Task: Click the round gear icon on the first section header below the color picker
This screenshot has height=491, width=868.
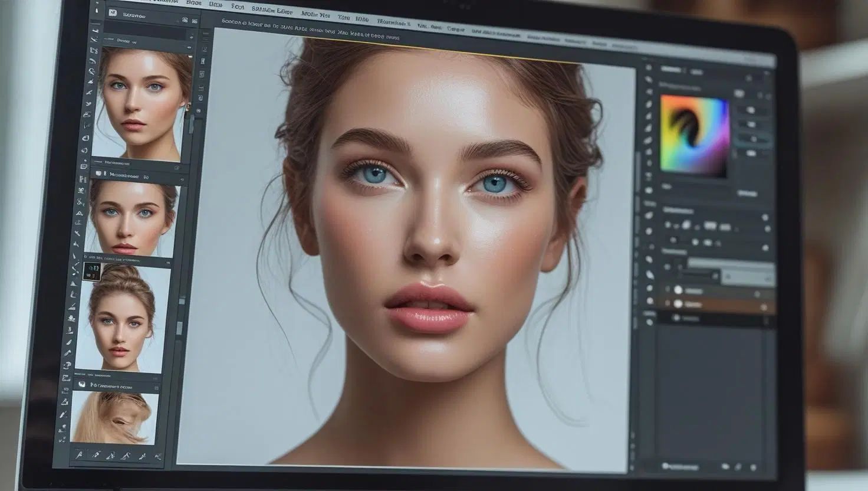Action: (765, 218)
